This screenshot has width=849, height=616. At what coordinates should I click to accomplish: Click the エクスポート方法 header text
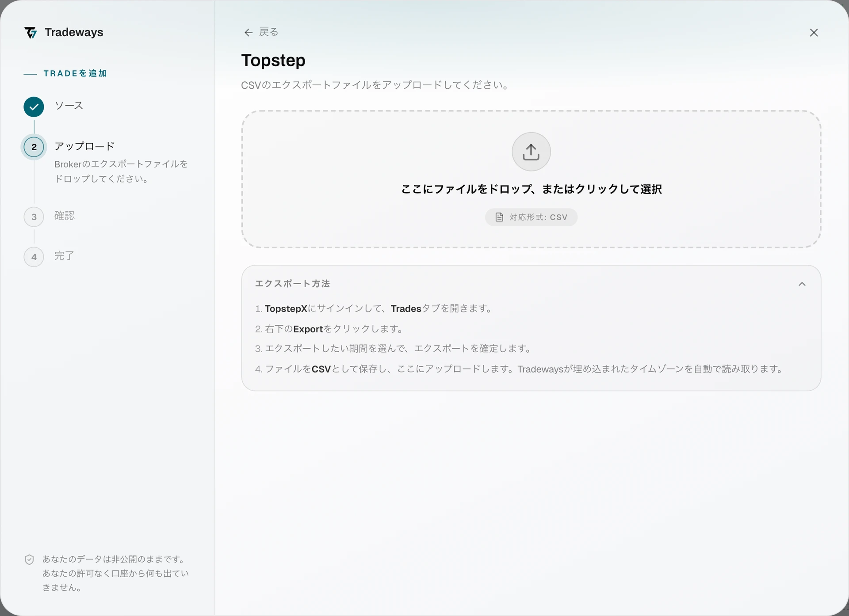(293, 284)
